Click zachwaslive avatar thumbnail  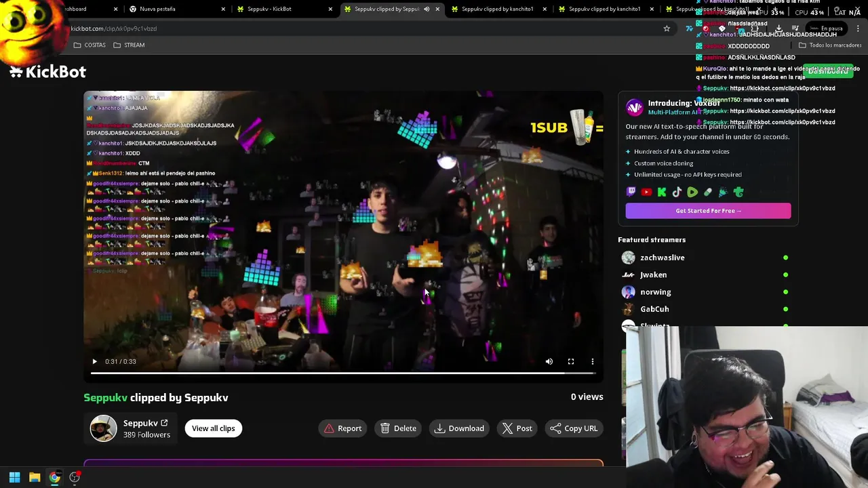tap(629, 258)
